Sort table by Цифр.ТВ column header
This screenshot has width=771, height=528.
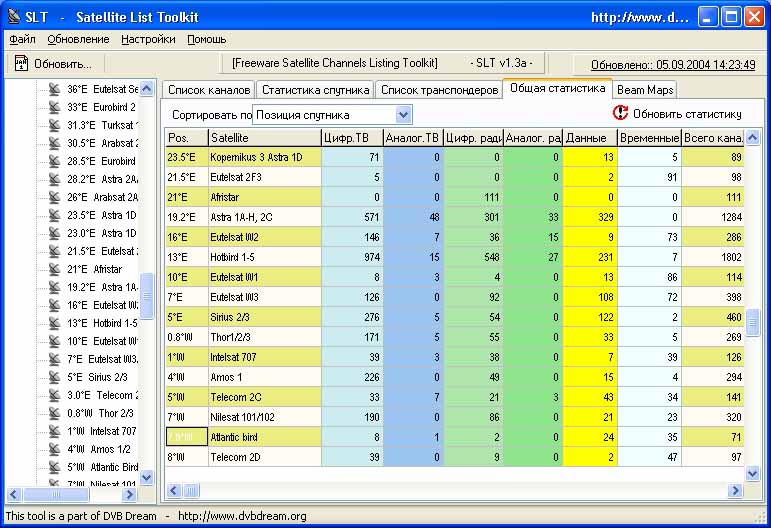[352, 138]
